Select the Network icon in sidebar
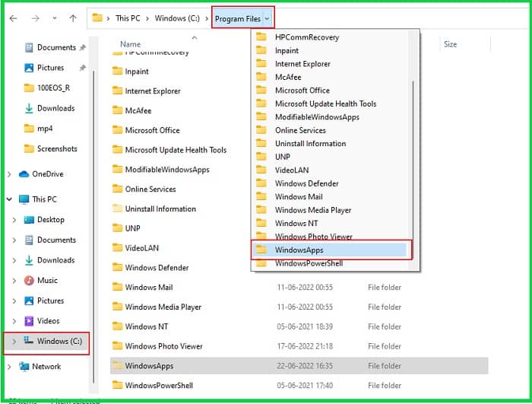The width and height of the screenshot is (532, 404). pyautogui.click(x=24, y=366)
